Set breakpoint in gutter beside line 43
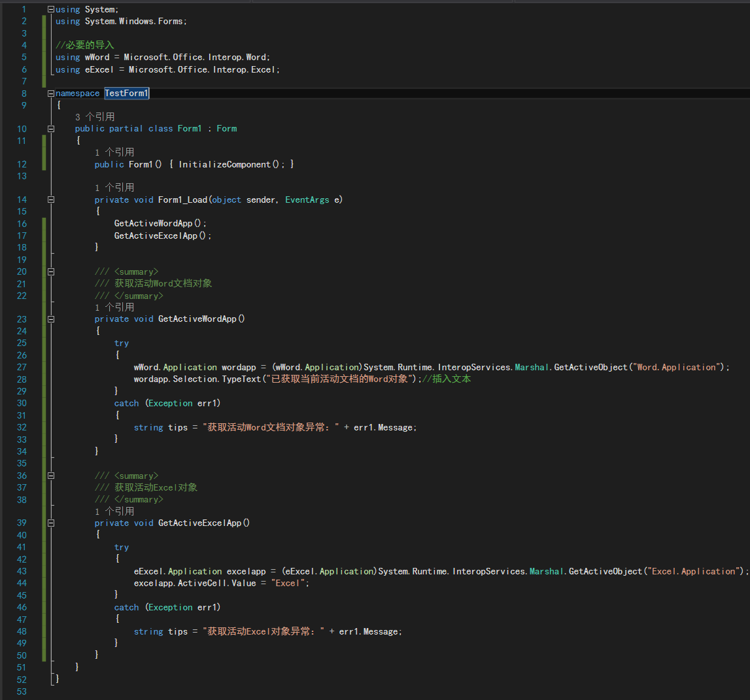 pyautogui.click(x=7, y=571)
